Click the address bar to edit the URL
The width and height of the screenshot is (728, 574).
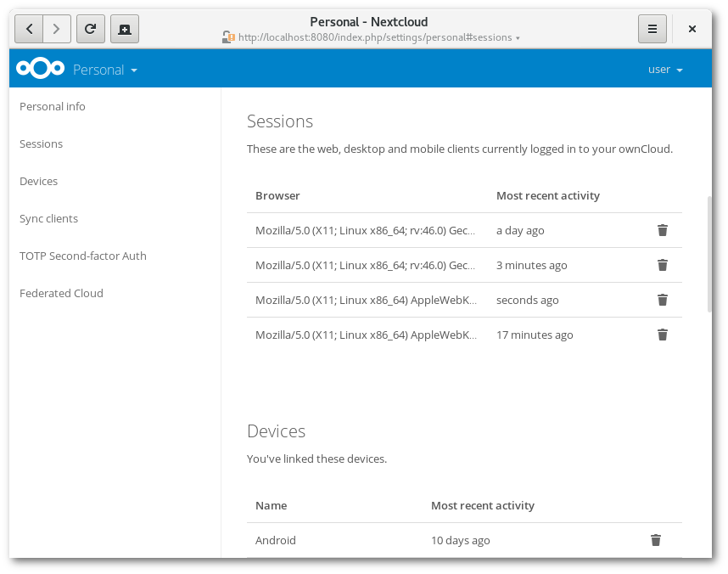pos(373,37)
